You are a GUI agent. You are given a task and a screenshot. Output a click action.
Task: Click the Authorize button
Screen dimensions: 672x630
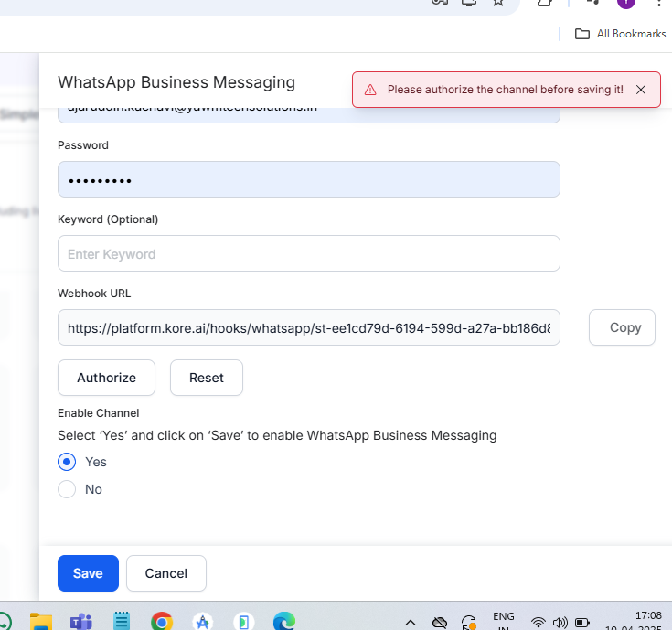click(x=106, y=378)
